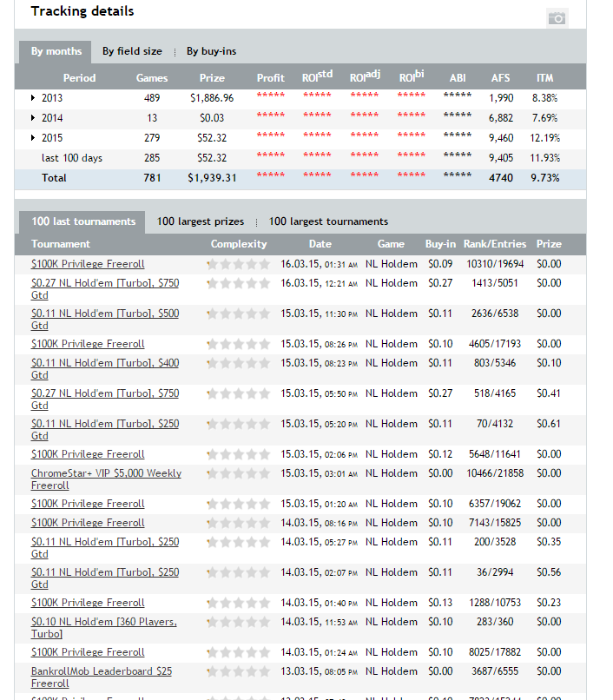Viewport: 613px width, 700px height.
Task: Open $0.11 Turbo $250 Gtd from 14.03.15 02:07 PM
Action: (x=105, y=578)
